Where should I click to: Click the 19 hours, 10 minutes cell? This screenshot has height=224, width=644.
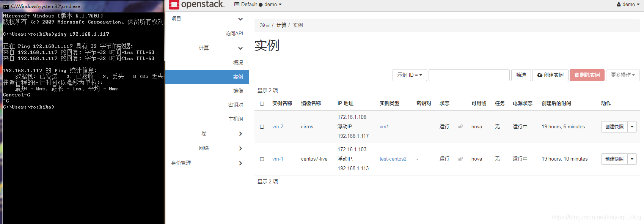565,159
